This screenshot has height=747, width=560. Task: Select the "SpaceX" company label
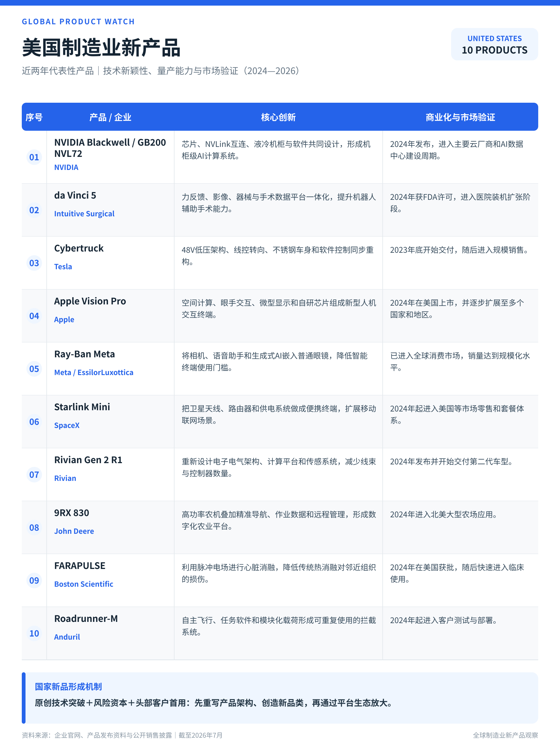click(x=67, y=425)
